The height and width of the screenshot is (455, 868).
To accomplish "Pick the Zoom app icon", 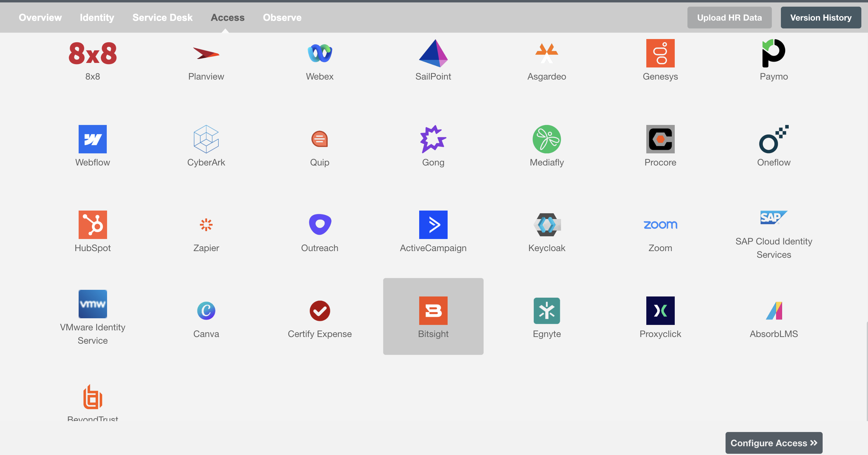I will point(660,225).
